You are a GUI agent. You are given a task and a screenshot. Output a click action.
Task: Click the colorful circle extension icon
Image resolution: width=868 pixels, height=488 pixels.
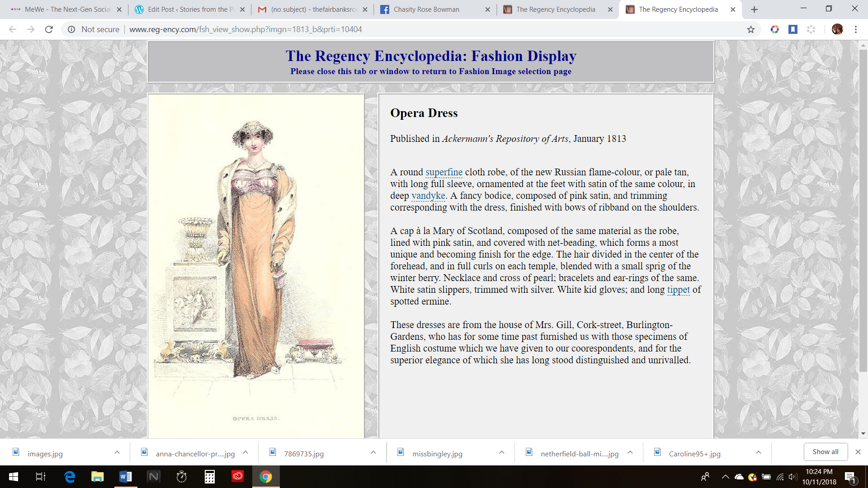[x=775, y=29]
